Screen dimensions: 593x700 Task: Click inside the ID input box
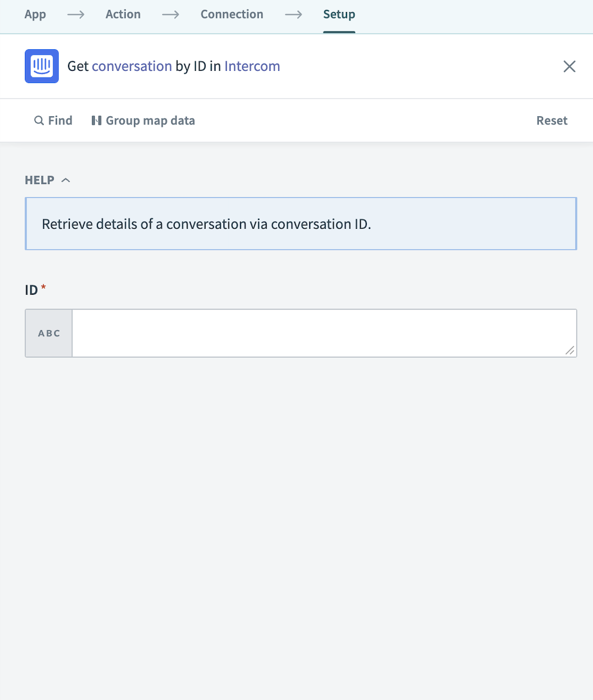(324, 333)
